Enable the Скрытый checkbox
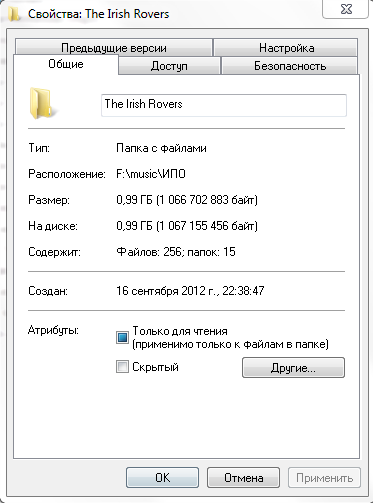This screenshot has height=503, width=373. pyautogui.click(x=122, y=367)
